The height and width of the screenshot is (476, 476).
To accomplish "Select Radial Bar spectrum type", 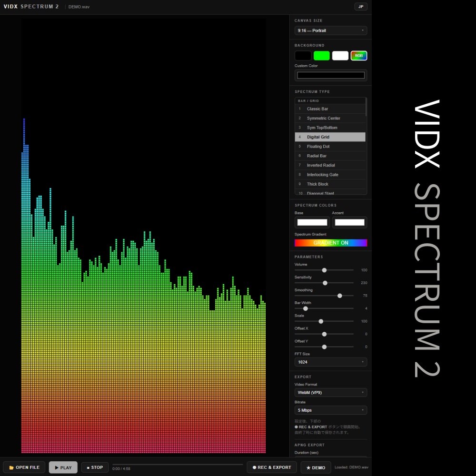I will point(330,156).
